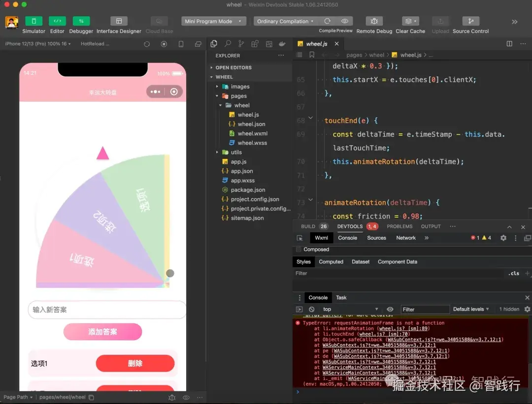Toggle the phone device frame icon
532x404 pixels.
181,44
